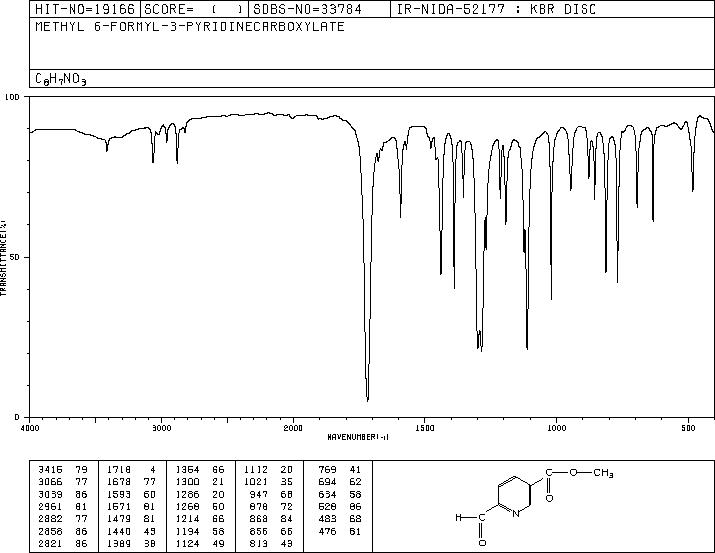This screenshot has height=553, width=715.
Task: Click the strongest absorption peak near 1718
Action: pos(368,399)
